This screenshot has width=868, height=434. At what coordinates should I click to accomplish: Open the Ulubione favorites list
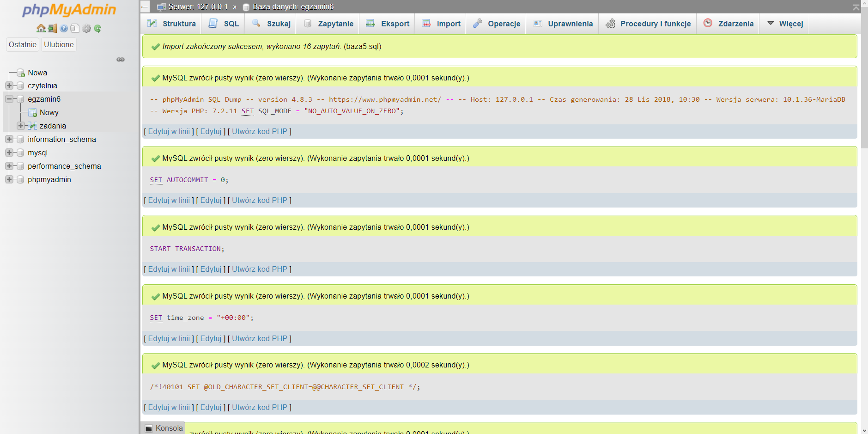pos(59,44)
